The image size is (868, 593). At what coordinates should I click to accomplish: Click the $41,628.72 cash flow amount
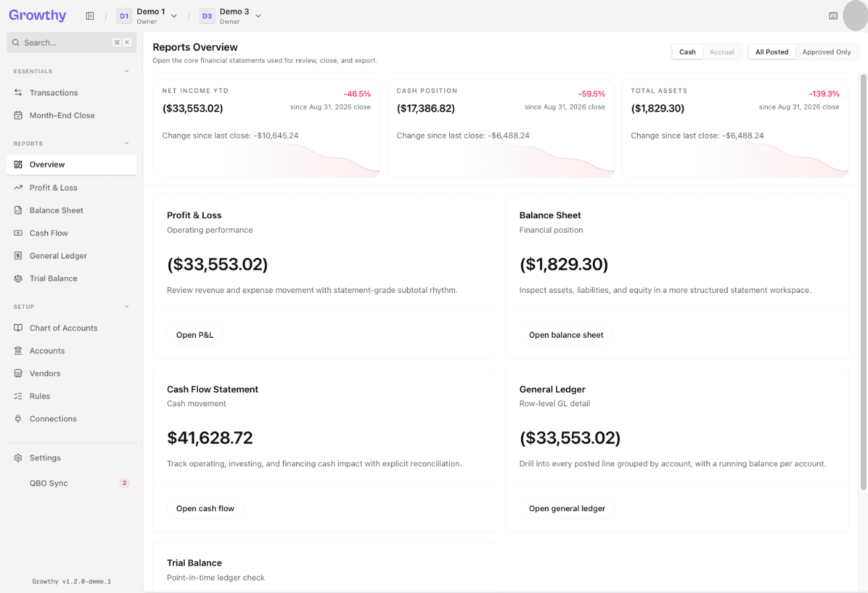pyautogui.click(x=210, y=438)
